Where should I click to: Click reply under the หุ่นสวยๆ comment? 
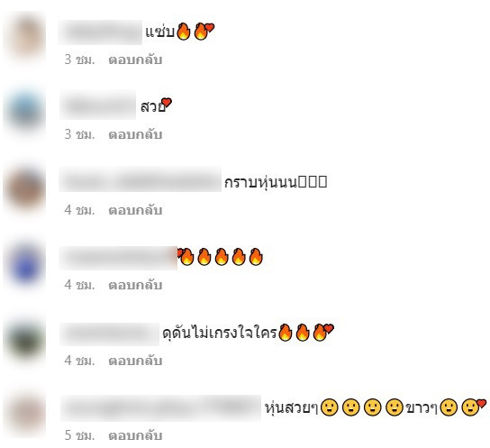[x=135, y=435]
